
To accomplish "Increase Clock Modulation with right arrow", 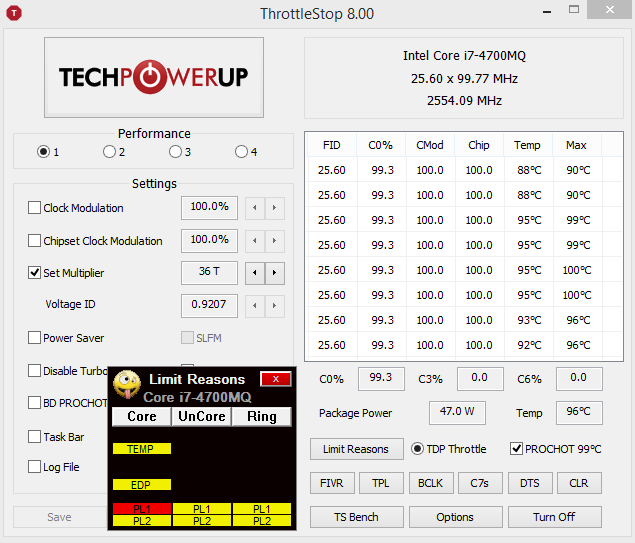I will 275,208.
